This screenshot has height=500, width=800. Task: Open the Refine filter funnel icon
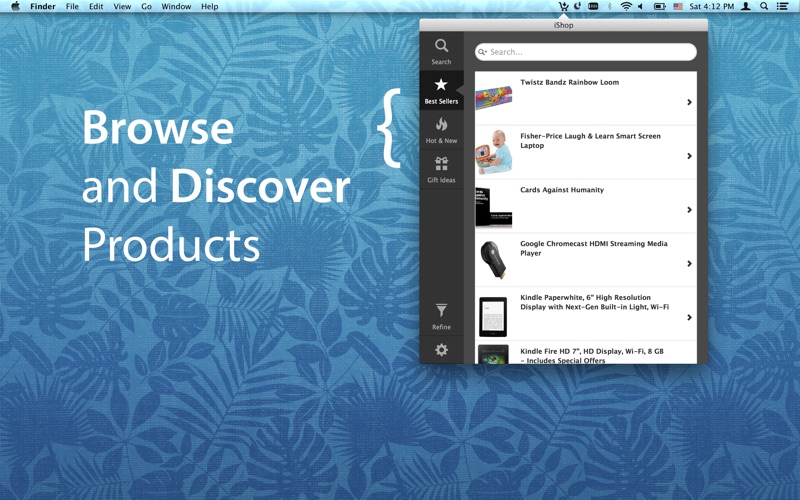pyautogui.click(x=441, y=315)
